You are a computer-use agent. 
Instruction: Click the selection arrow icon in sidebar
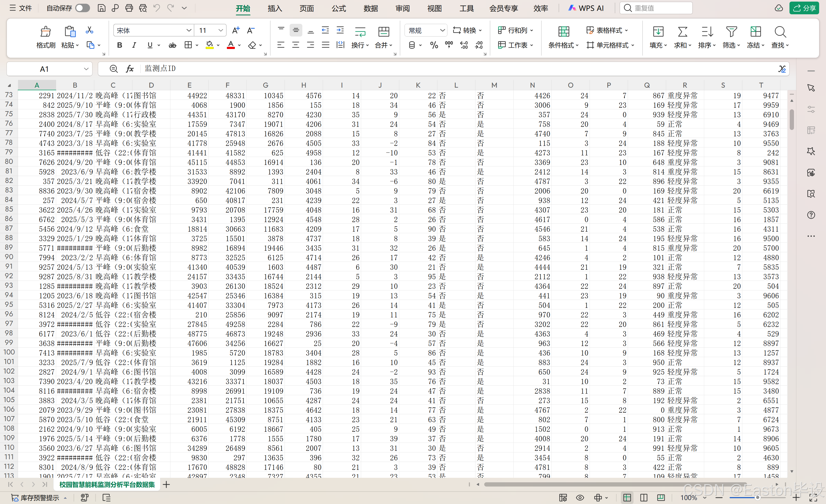click(811, 88)
